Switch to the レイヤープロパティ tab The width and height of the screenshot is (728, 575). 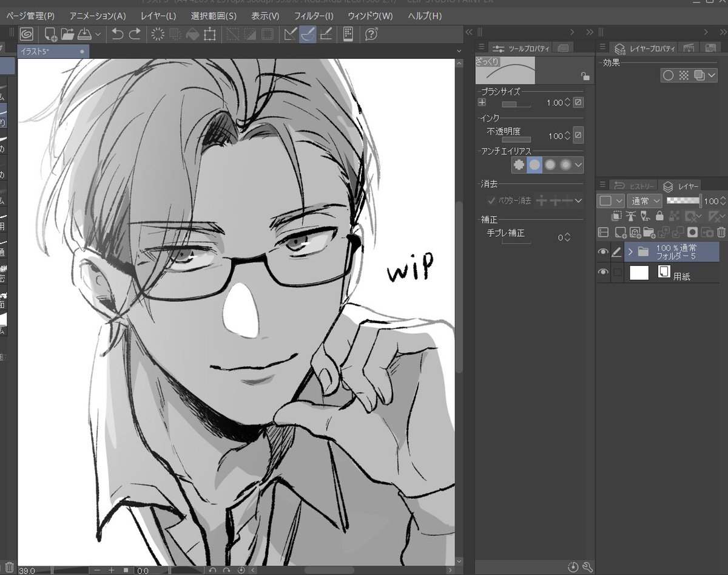click(645, 48)
